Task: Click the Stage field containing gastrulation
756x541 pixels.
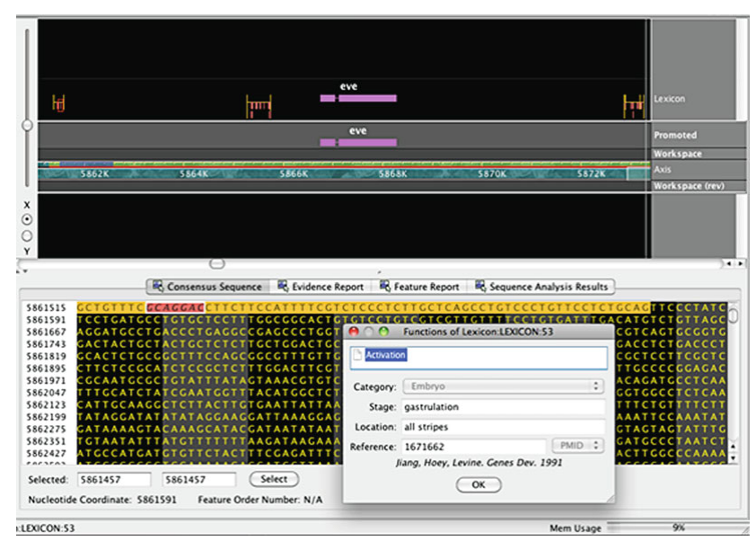Action: point(503,407)
